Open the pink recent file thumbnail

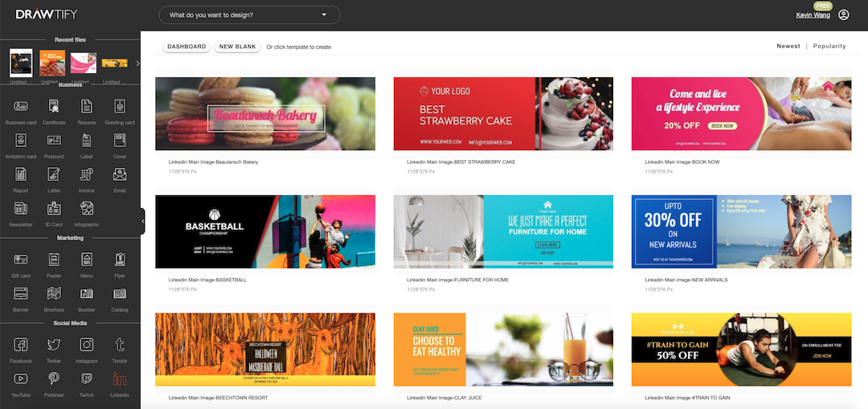pyautogui.click(x=83, y=63)
